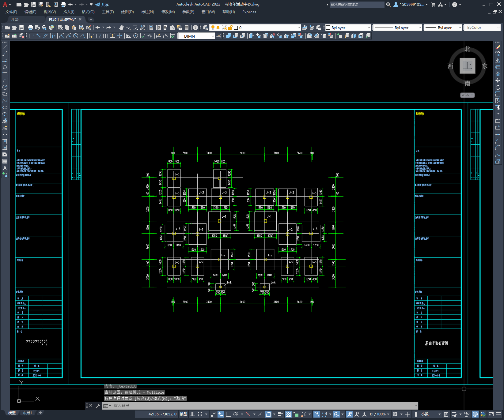504x420 pixels.
Task: Click the 模型 model space button in status bar
Action: [184, 414]
